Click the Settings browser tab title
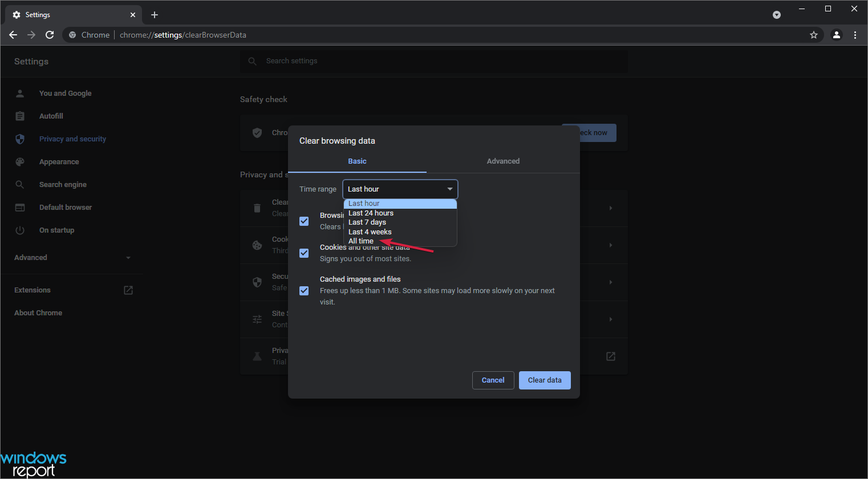The width and height of the screenshot is (868, 479). (38, 15)
